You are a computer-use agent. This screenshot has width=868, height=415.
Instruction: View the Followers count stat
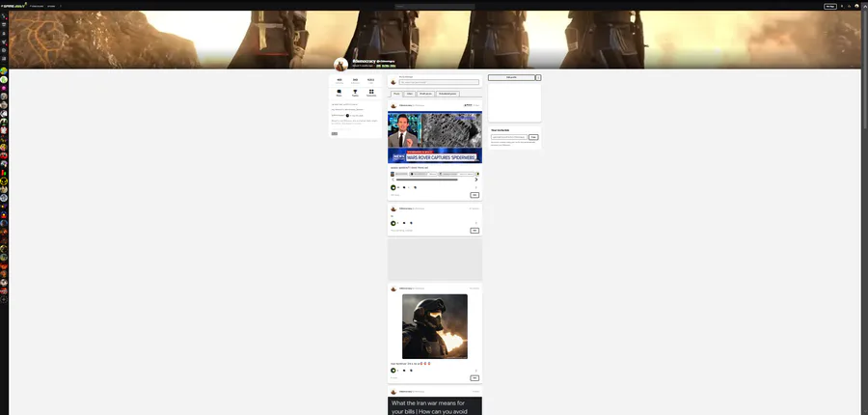pos(355,81)
